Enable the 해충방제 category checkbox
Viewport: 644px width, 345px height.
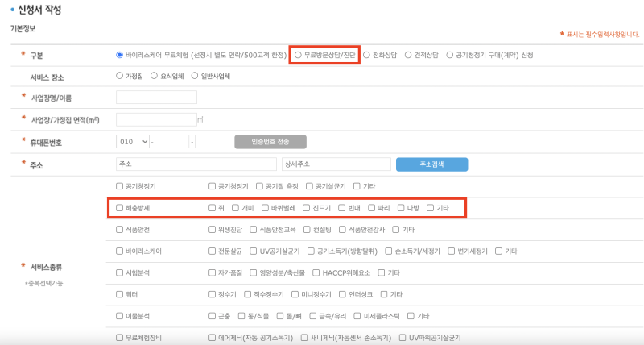click(x=119, y=208)
